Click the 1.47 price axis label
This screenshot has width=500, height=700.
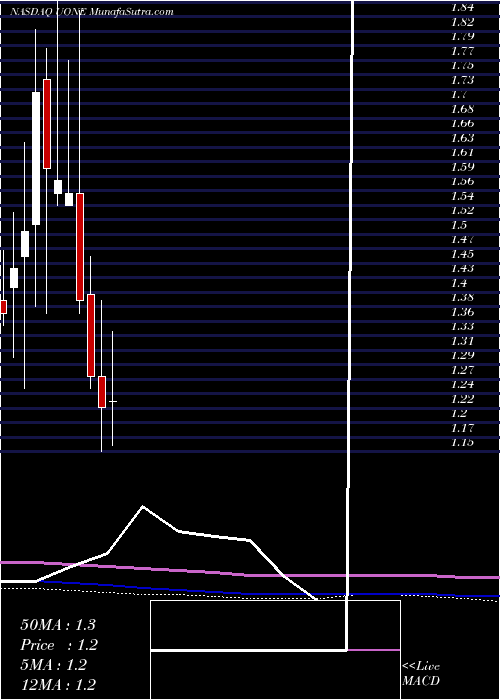pos(462,239)
